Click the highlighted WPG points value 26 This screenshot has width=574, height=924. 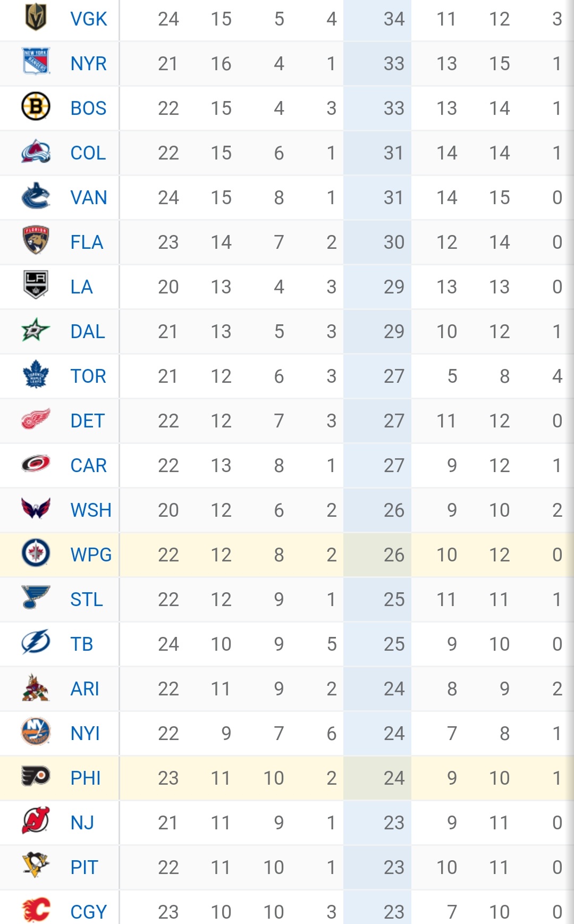(394, 555)
